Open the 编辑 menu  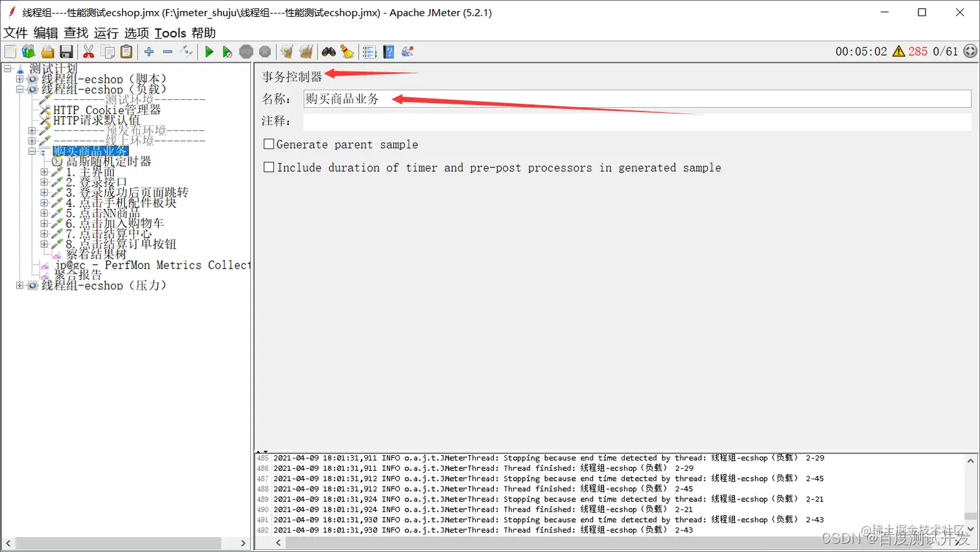[x=45, y=33]
